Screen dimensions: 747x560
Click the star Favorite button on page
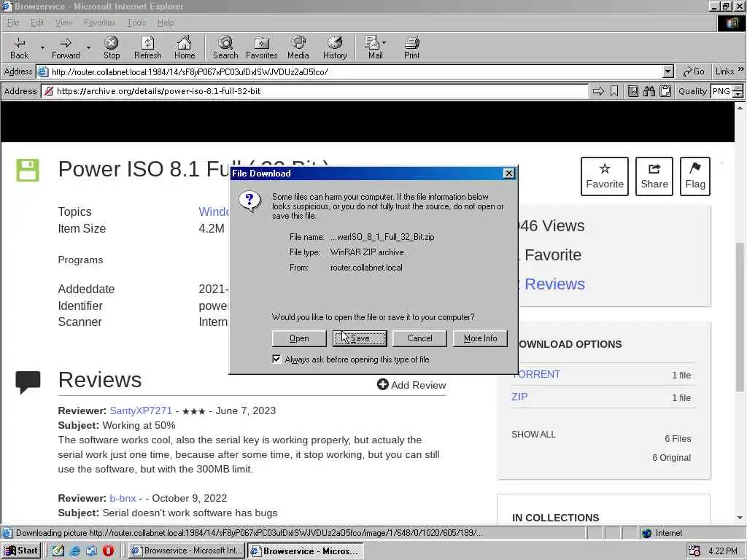[x=605, y=176]
